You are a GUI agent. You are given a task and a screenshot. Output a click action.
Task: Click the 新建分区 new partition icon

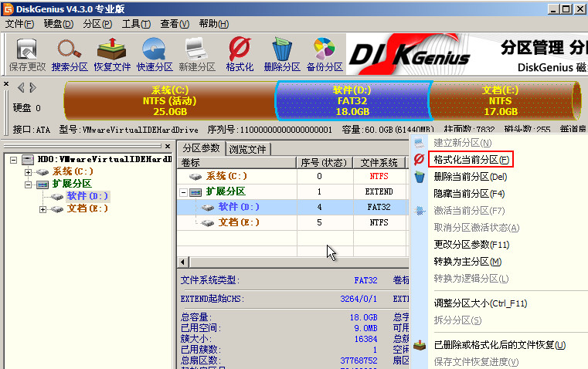(197, 55)
